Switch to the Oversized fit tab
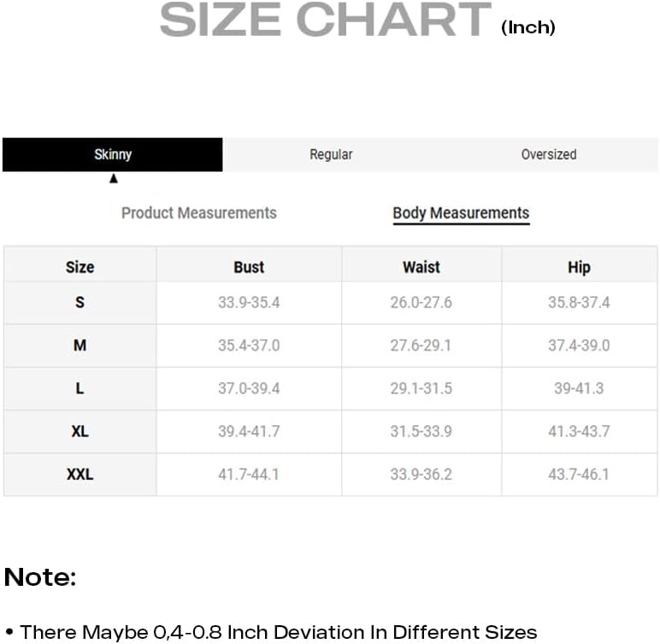660x644 pixels. click(549, 155)
